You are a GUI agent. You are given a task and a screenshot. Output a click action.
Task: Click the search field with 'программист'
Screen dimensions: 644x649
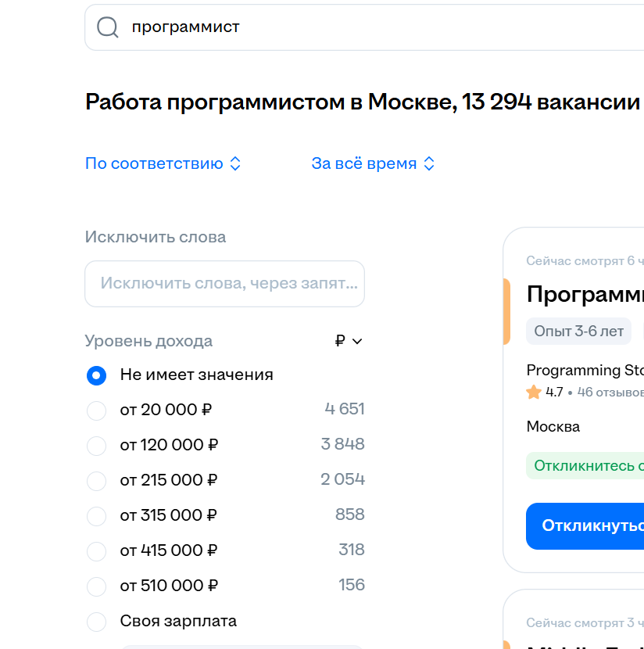(x=375, y=27)
